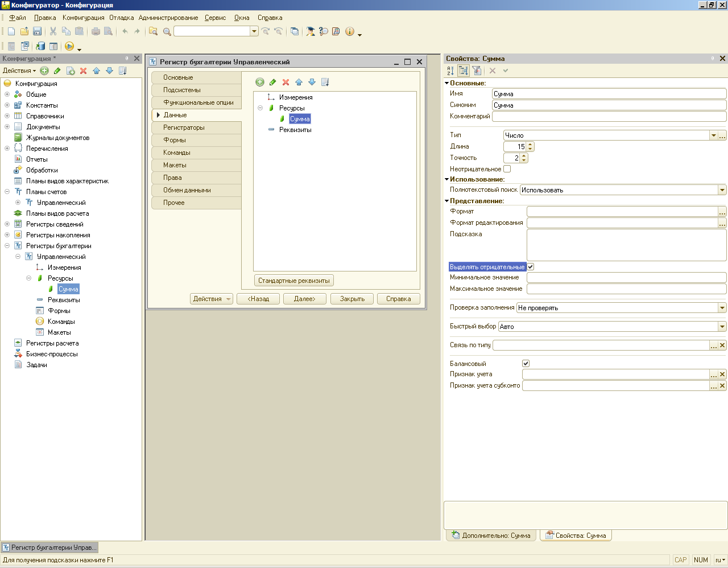Open the Тип dropdown list
Image resolution: width=728 pixels, height=568 pixels.
point(713,135)
